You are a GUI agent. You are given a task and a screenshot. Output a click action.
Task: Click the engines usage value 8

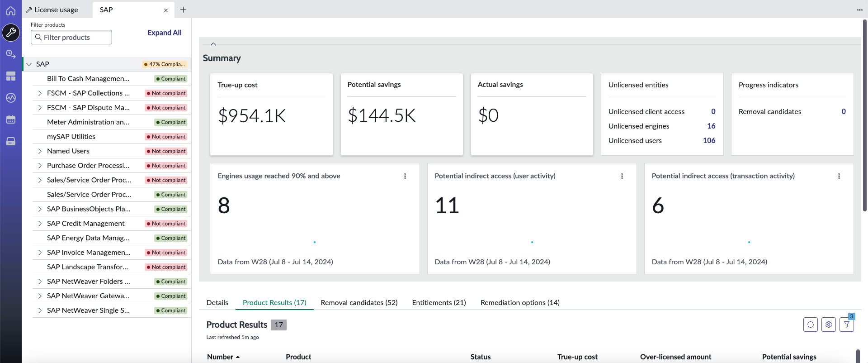tap(224, 205)
